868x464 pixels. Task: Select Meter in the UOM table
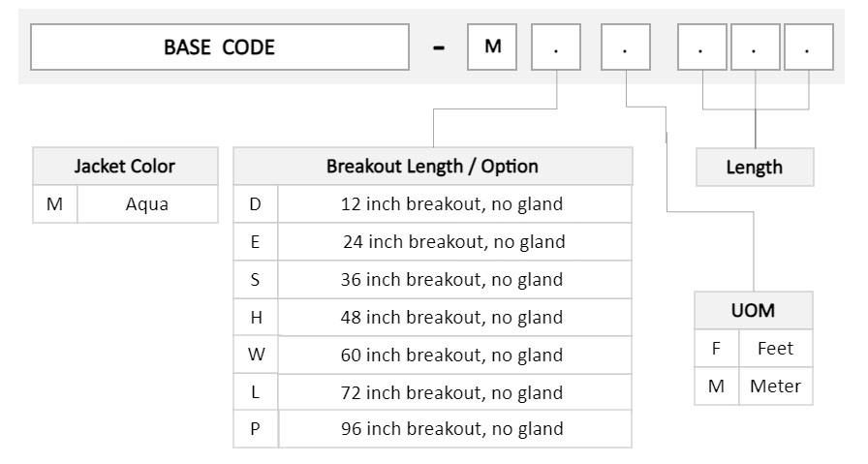tap(776, 386)
